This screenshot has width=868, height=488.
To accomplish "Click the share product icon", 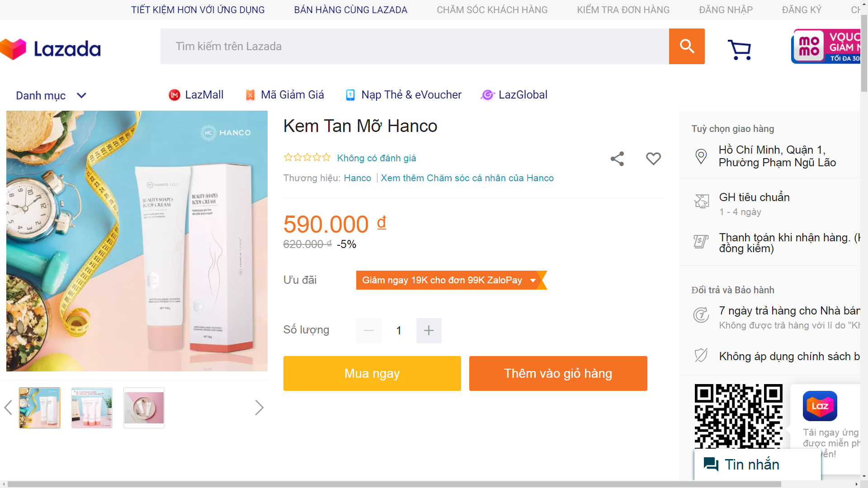I will 617,159.
